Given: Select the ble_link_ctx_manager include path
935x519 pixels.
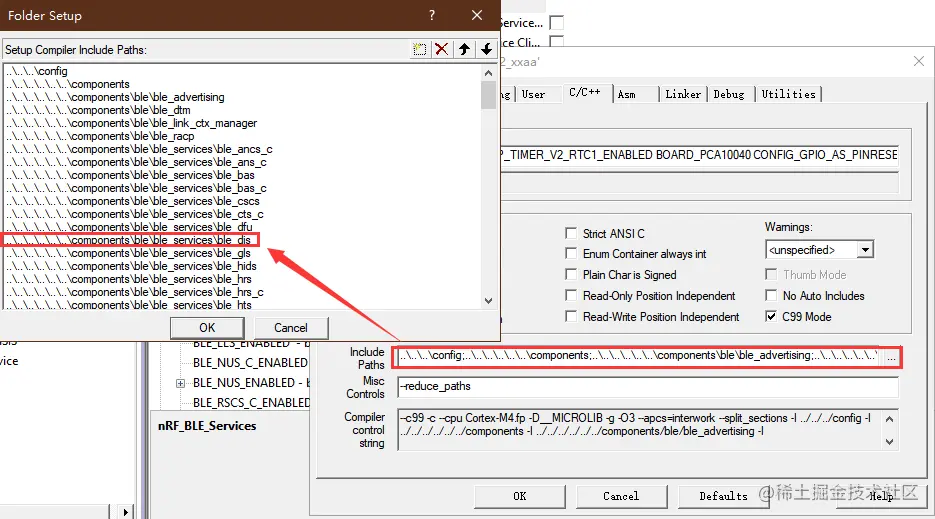Looking at the screenshot, I should 132,123.
